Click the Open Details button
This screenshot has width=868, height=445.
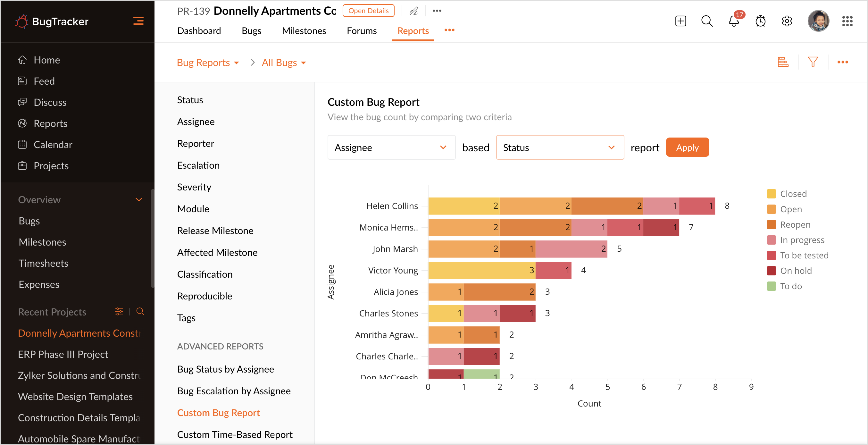[x=368, y=11]
